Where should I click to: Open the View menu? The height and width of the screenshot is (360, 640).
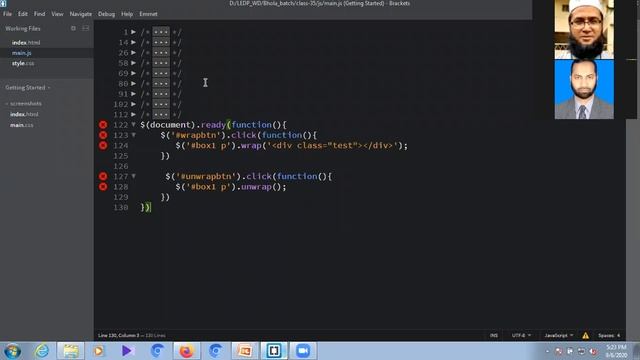click(x=57, y=14)
